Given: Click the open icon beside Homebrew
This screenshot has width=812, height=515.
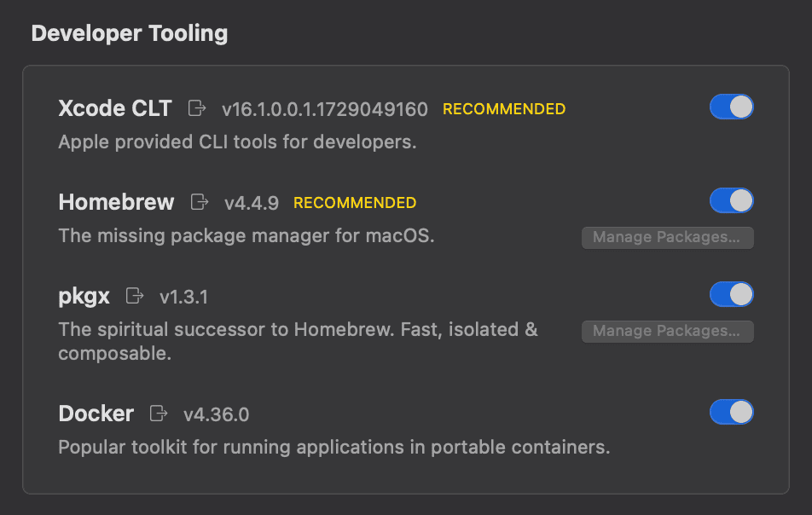Looking at the screenshot, I should [x=200, y=202].
